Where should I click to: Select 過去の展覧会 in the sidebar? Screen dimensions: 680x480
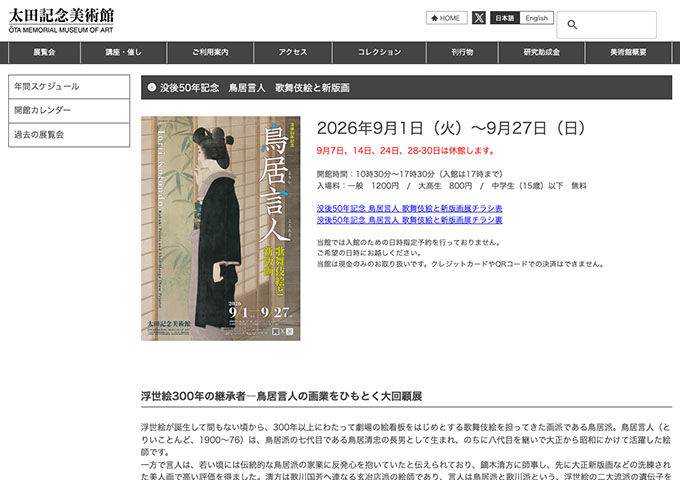(69, 135)
